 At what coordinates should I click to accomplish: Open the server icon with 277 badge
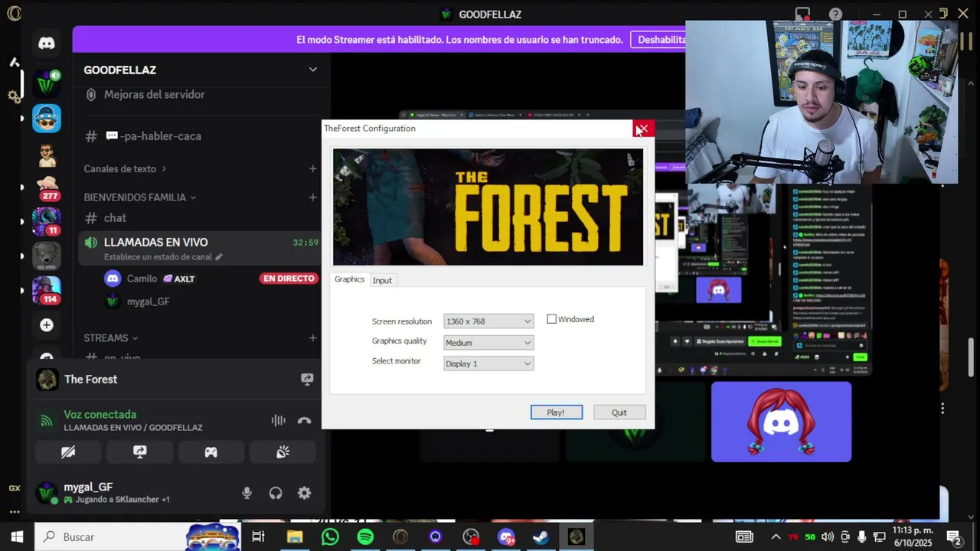click(x=47, y=186)
